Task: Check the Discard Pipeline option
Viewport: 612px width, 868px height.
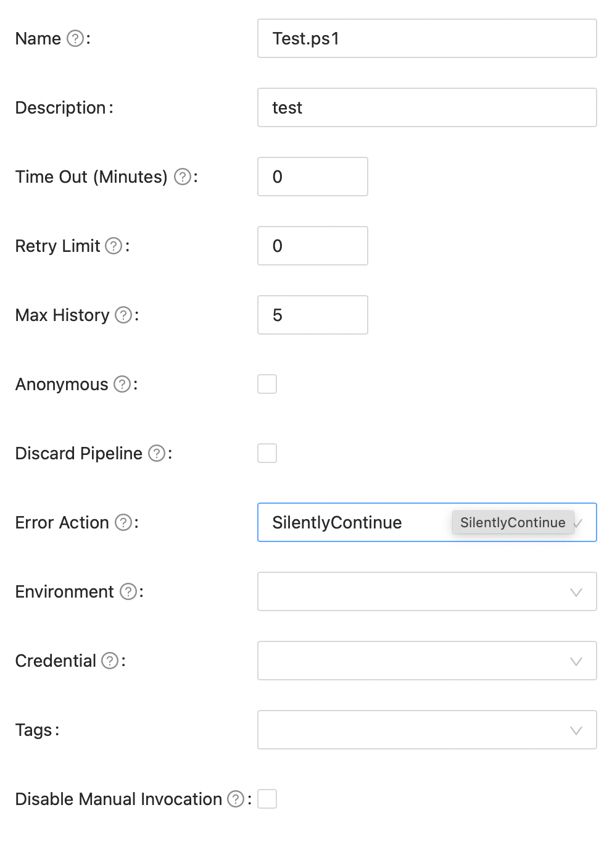Action: [x=267, y=453]
